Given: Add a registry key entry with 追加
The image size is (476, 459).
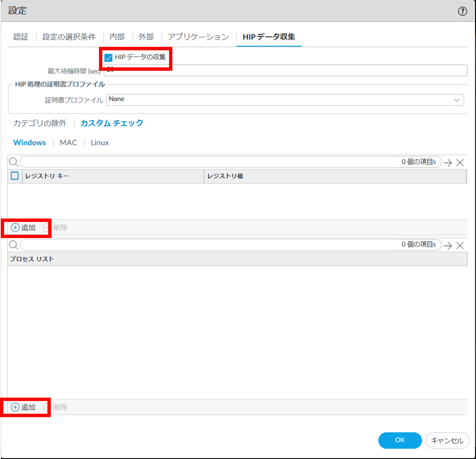Looking at the screenshot, I should (23, 227).
